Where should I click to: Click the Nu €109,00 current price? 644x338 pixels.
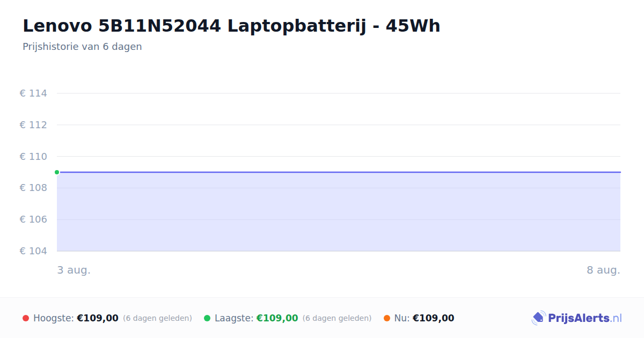pyautogui.click(x=433, y=318)
